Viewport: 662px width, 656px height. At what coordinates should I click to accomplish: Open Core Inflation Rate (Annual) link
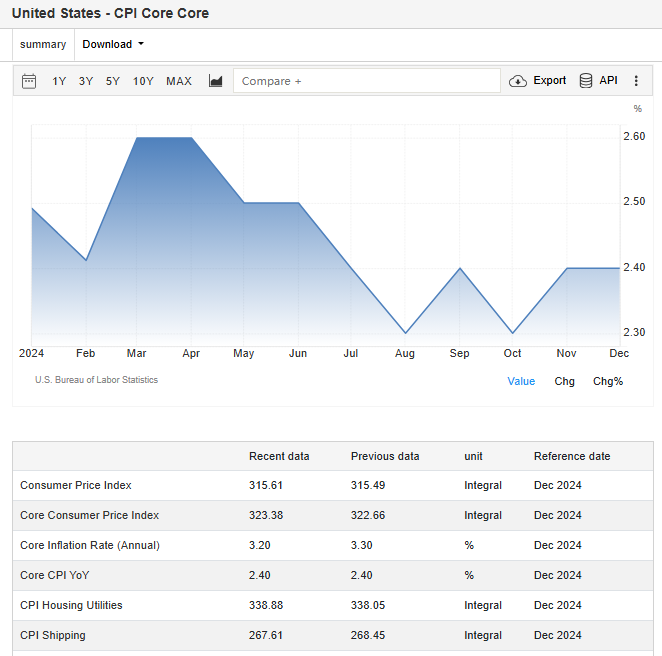tap(90, 545)
